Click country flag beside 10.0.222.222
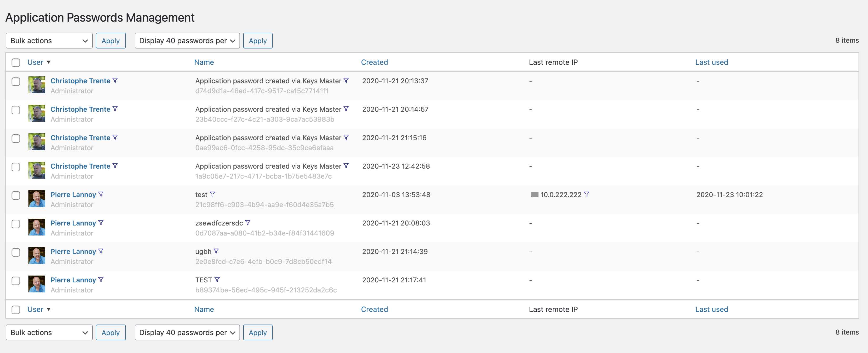This screenshot has height=353, width=868. pyautogui.click(x=535, y=194)
